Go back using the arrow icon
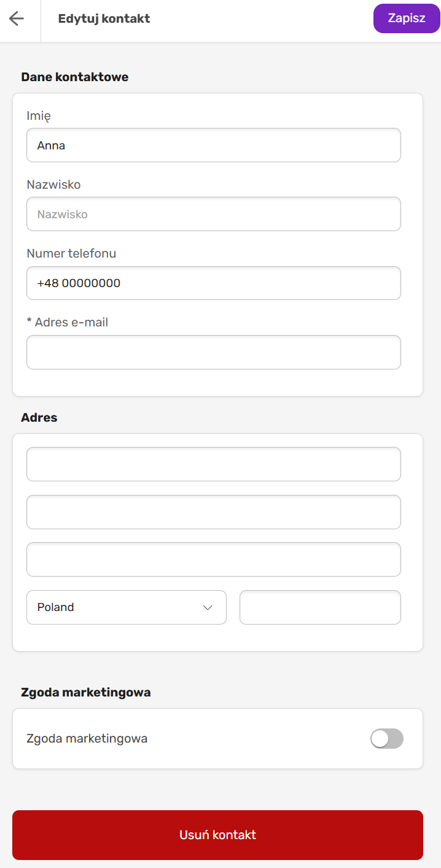This screenshot has height=868, width=441. (x=17, y=18)
